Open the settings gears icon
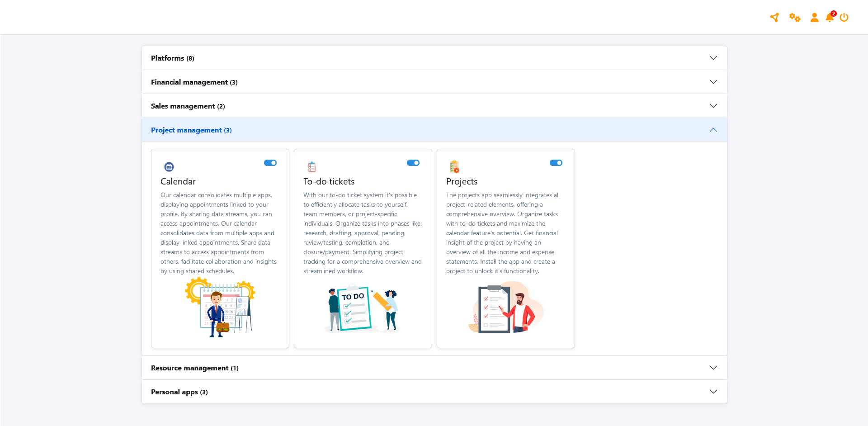The height and width of the screenshot is (426, 868). tap(794, 18)
